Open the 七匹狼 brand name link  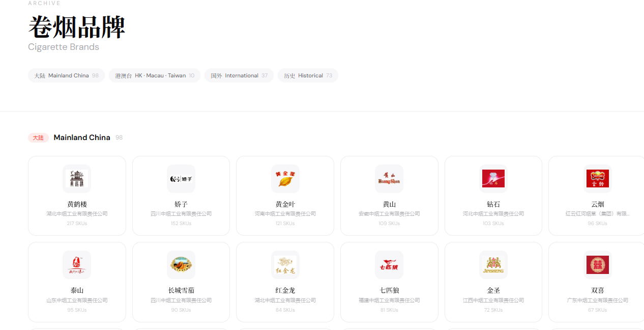click(389, 290)
